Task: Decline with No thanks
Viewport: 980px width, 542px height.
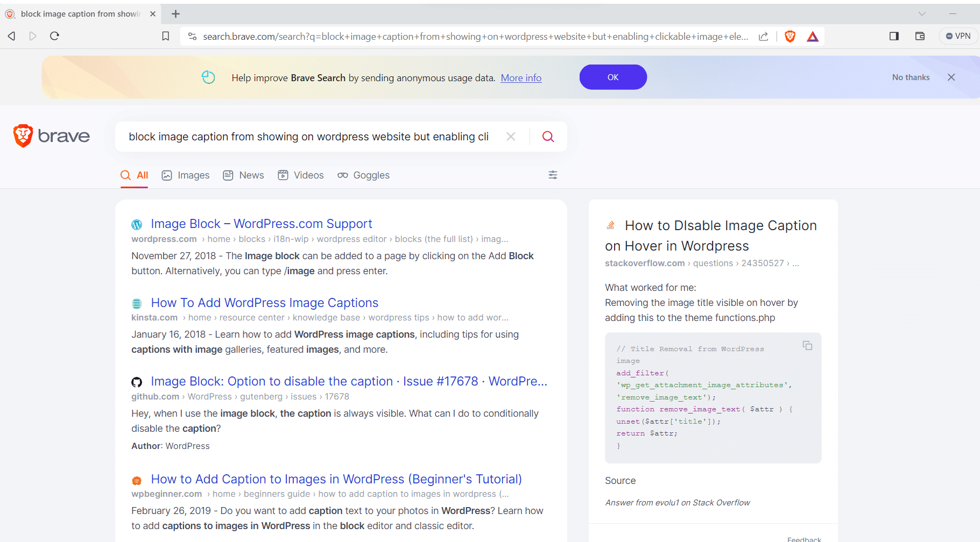Action: click(911, 77)
